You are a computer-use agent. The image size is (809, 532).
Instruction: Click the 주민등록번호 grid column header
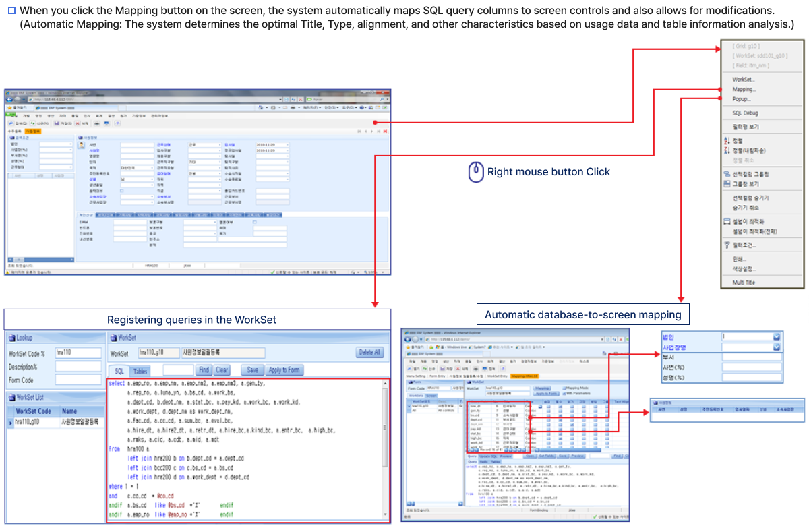pos(717,409)
